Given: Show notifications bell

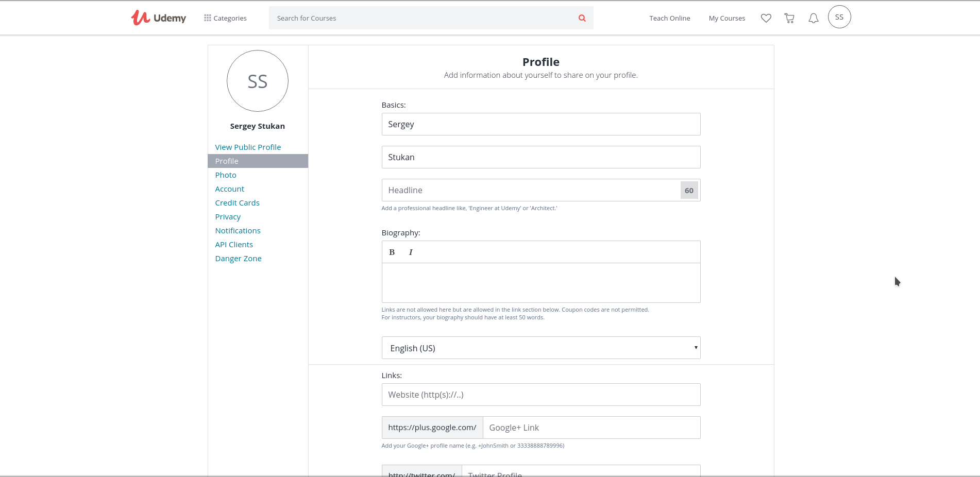Looking at the screenshot, I should click(x=813, y=18).
